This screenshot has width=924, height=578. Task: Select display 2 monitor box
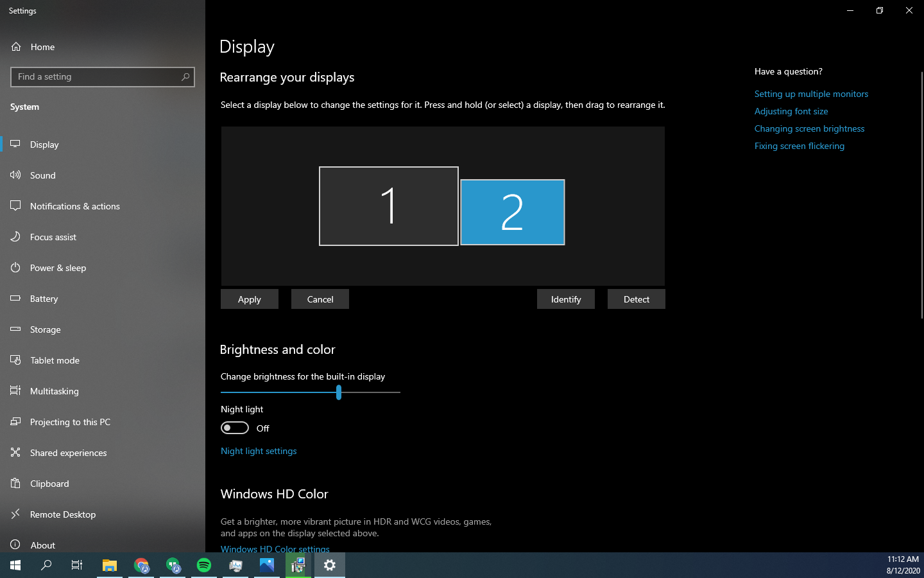coord(512,212)
